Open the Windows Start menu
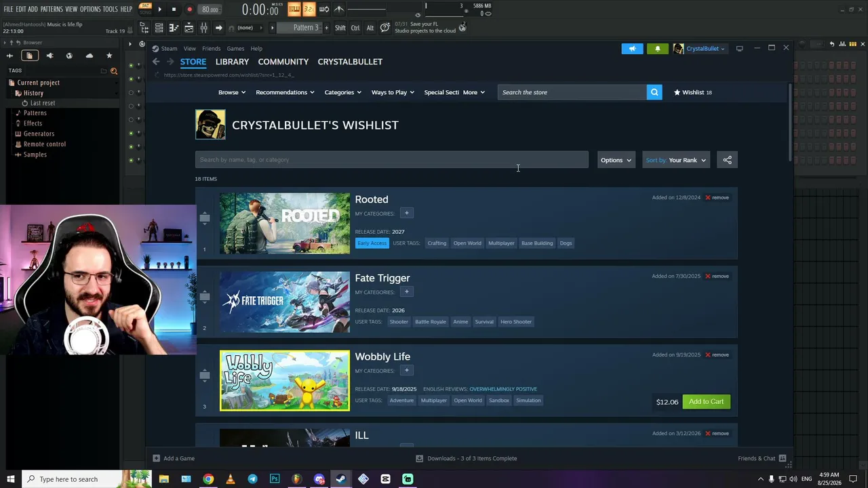Viewport: 868px width, 488px height. (x=10, y=479)
